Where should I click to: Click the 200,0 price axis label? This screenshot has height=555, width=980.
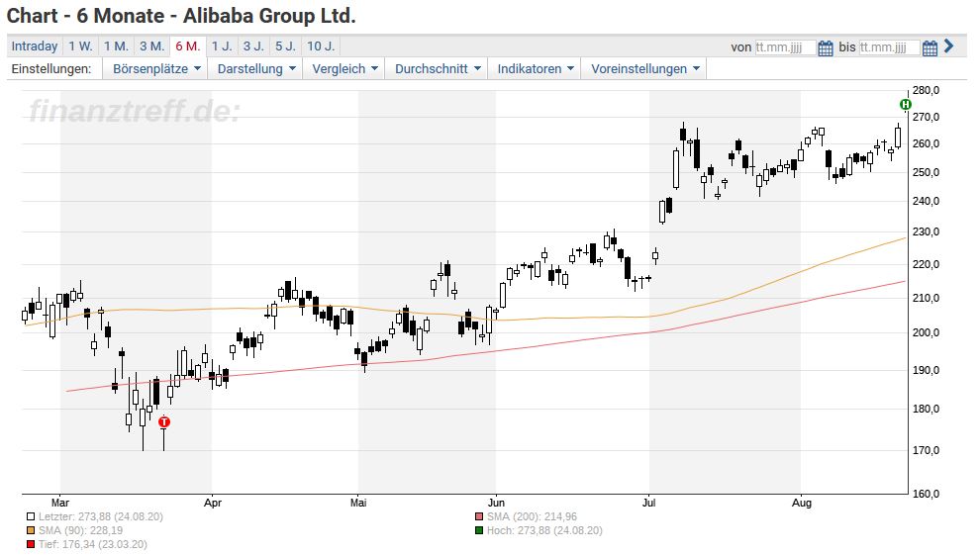pos(926,332)
